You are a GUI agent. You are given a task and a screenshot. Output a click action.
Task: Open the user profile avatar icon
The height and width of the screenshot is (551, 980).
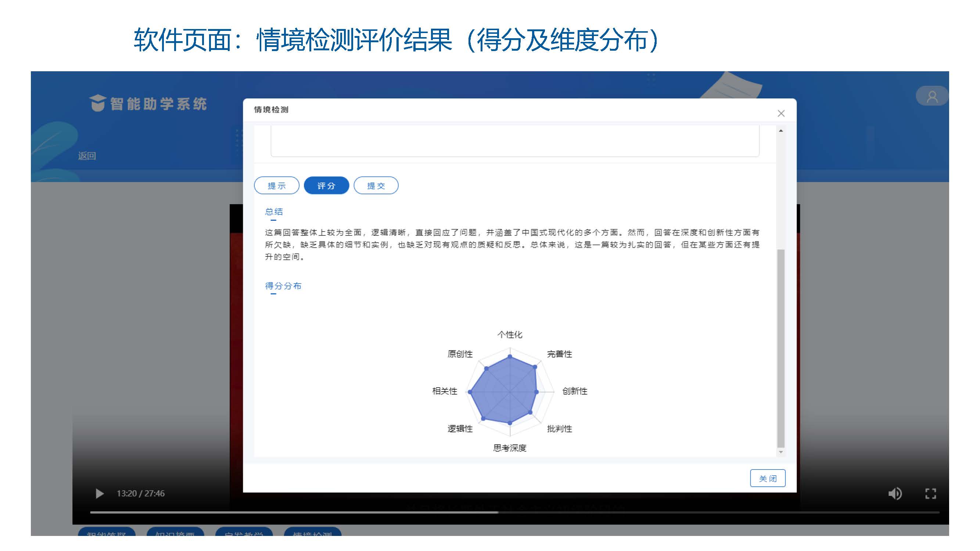(932, 96)
